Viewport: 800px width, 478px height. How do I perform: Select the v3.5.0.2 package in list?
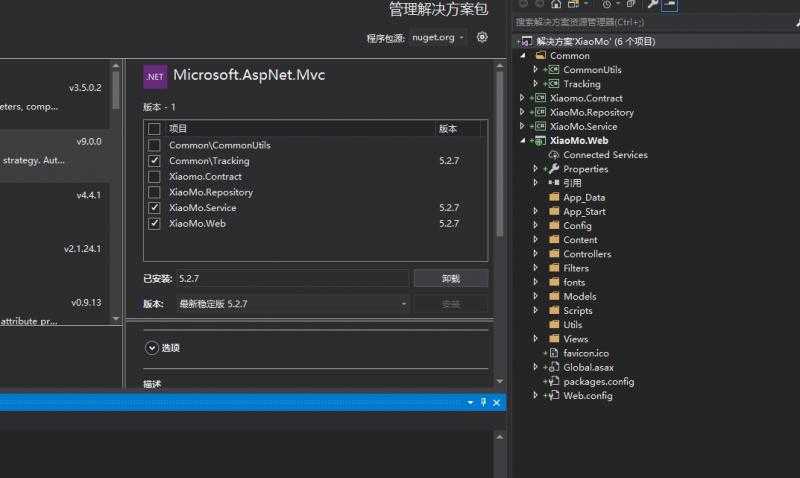[55, 97]
